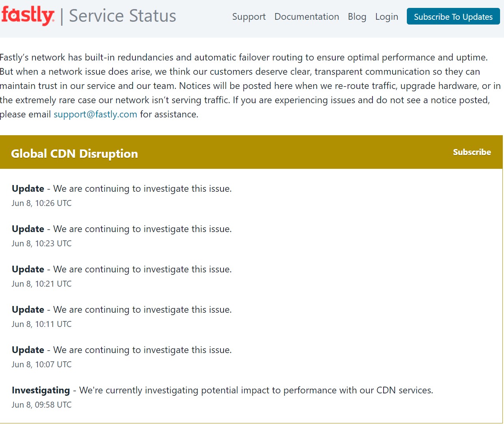
Task: Select the update posted at 10:11 UTC
Action: (x=122, y=310)
